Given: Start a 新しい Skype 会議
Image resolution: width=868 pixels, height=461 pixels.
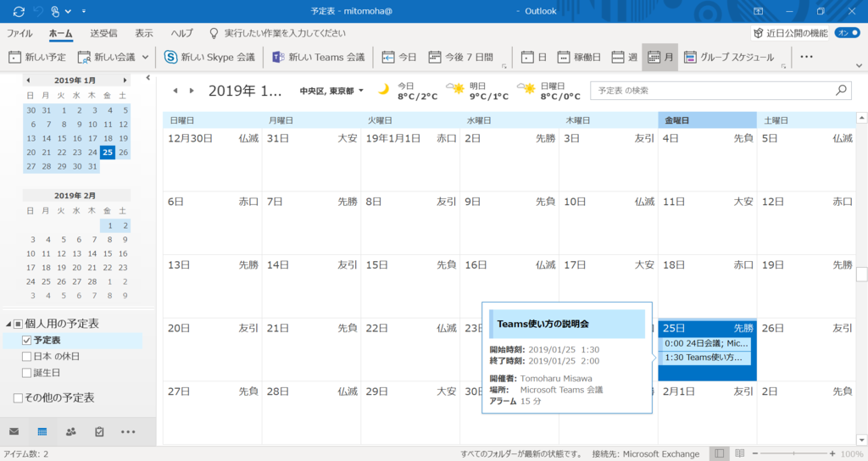Looking at the screenshot, I should point(210,57).
